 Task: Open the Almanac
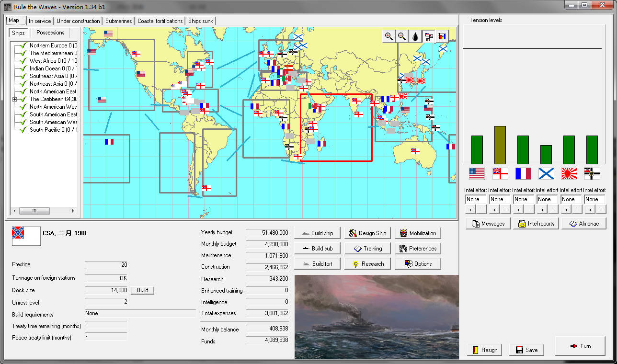(583, 224)
